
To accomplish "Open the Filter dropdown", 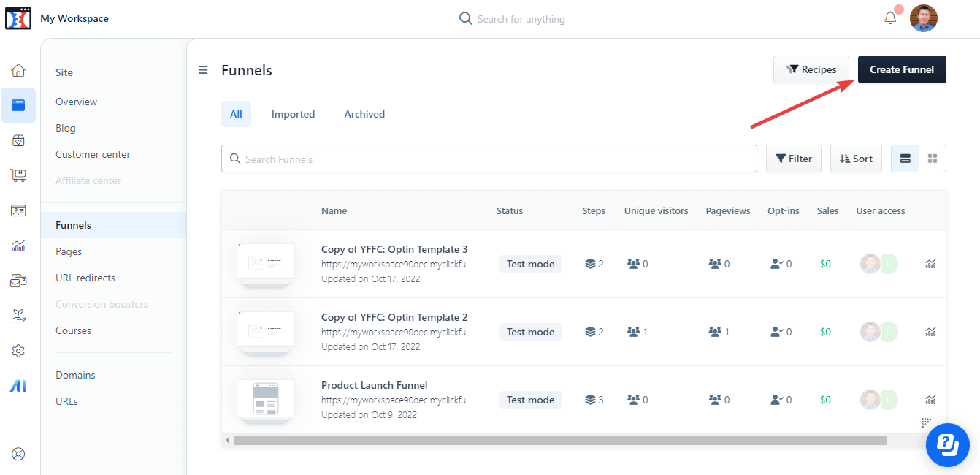I will click(793, 159).
